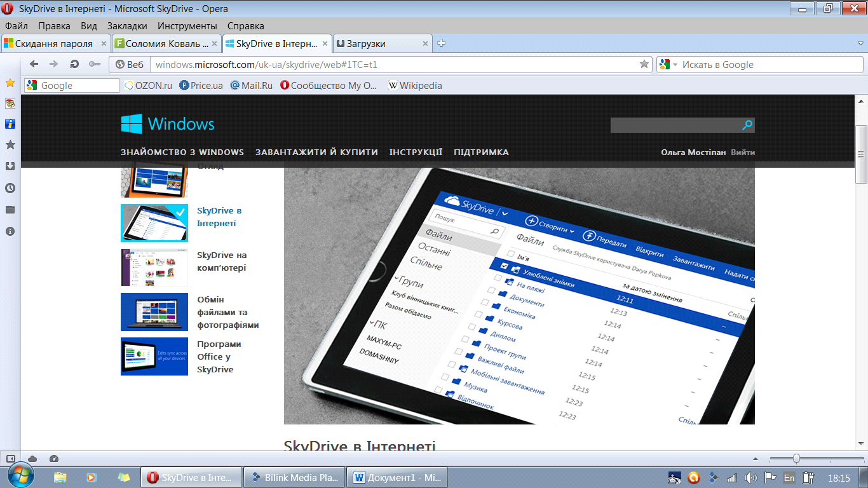The width and height of the screenshot is (868, 488).
Task: Open the Notes panel in Opera sidebar
Action: (10, 103)
